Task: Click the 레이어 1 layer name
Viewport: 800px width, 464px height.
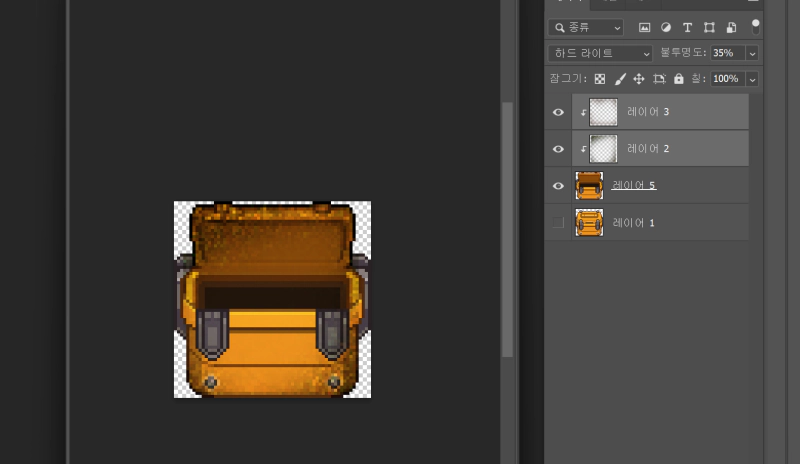Action: (633, 222)
